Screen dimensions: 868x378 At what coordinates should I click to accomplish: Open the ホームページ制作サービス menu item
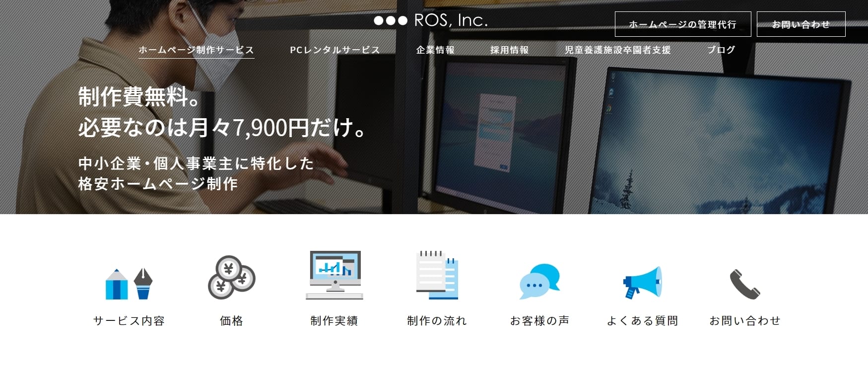196,50
